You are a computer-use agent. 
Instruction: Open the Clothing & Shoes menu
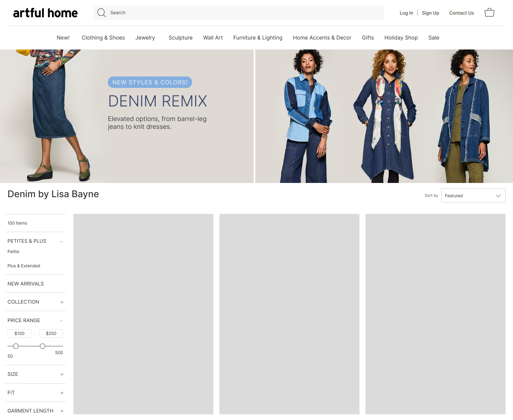point(103,38)
